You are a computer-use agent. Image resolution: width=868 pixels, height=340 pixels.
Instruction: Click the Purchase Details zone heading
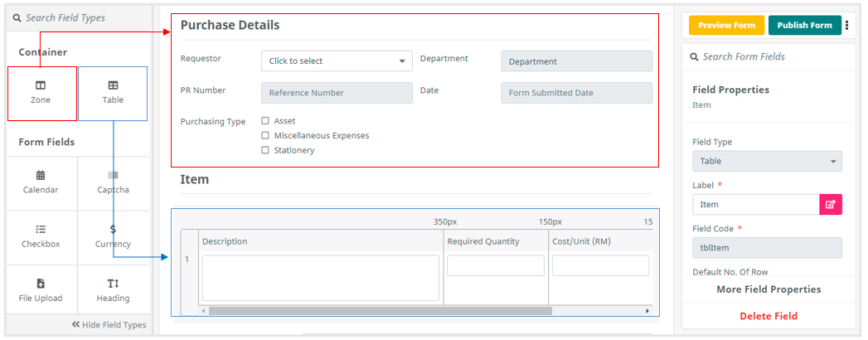click(230, 25)
